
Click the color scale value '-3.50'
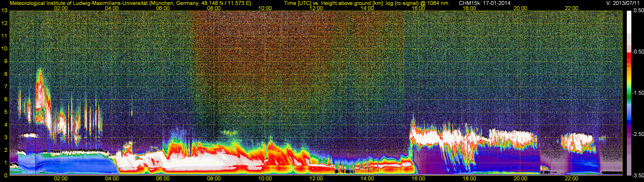[638, 176]
